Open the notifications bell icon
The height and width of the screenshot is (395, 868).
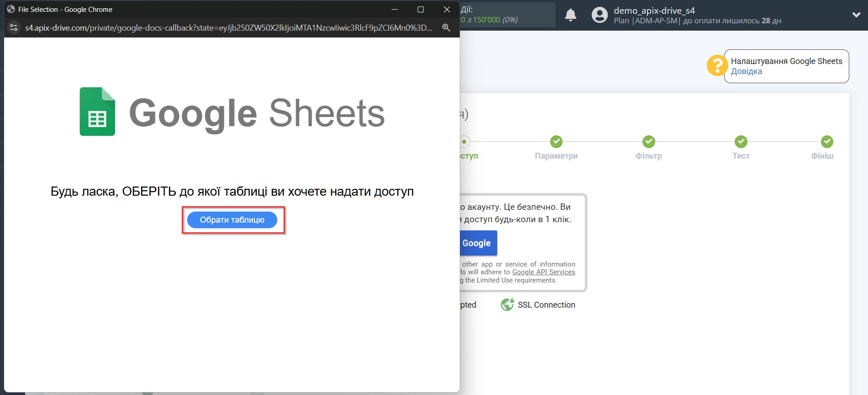(x=571, y=15)
